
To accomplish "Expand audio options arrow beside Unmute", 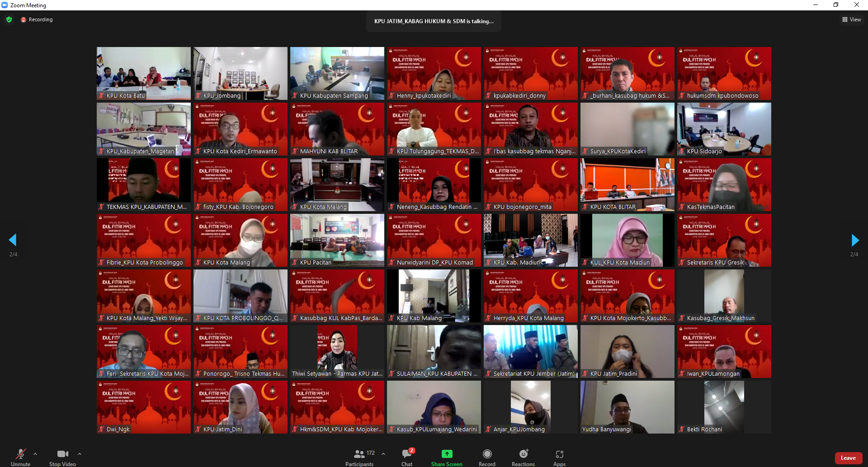I will pos(35,454).
